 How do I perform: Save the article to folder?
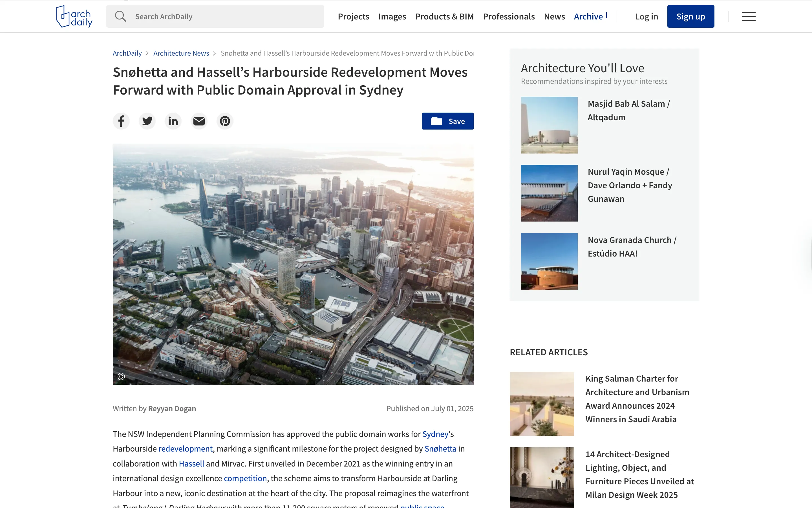pyautogui.click(x=448, y=121)
